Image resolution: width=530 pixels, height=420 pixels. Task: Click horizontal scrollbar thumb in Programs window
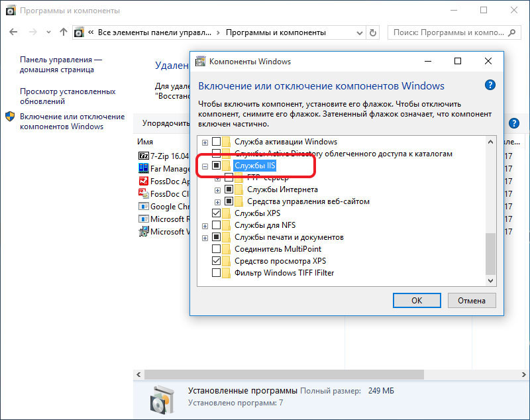click(x=284, y=374)
